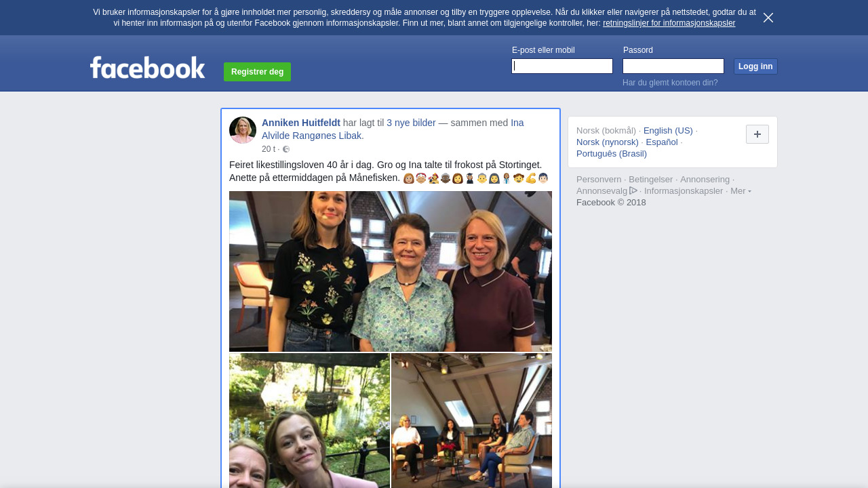Open Ina Alvilde Rangønes Libak profile link

click(393, 129)
